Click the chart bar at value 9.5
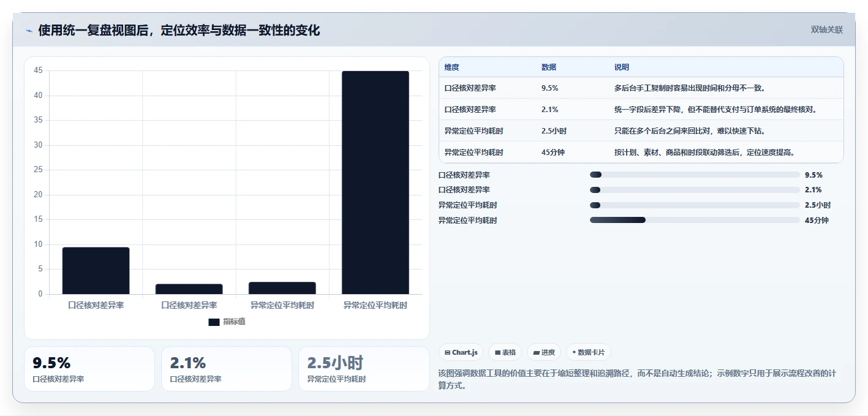The height and width of the screenshot is (416, 868). [96, 271]
